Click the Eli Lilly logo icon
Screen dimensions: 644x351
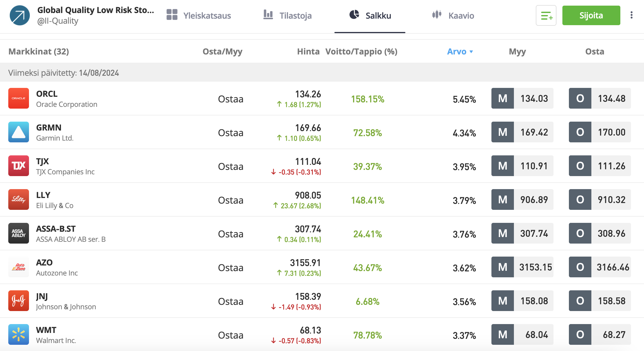(19, 199)
